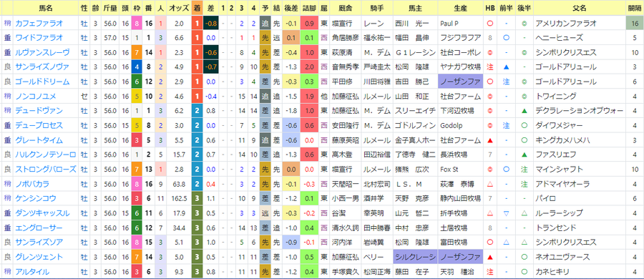This screenshot has width=644, height=279.
Task: Open the ストロングバローズ horse link
Action: coord(46,170)
